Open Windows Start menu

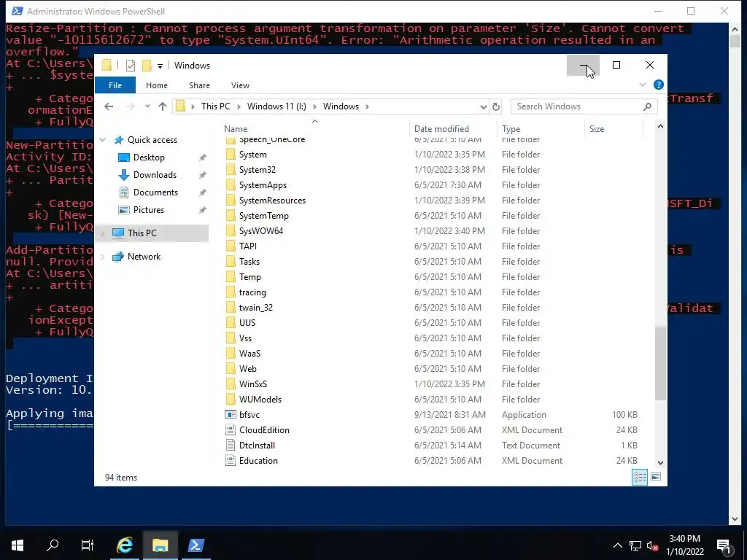(18, 545)
